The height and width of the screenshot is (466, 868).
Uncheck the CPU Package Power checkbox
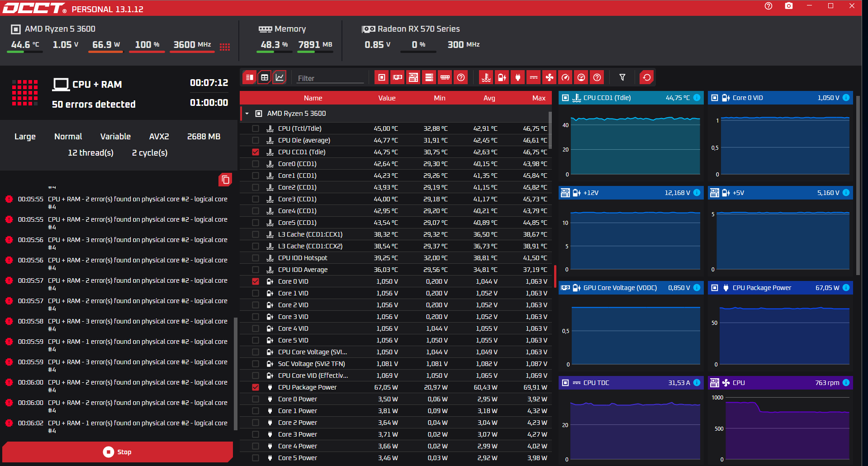(x=256, y=387)
